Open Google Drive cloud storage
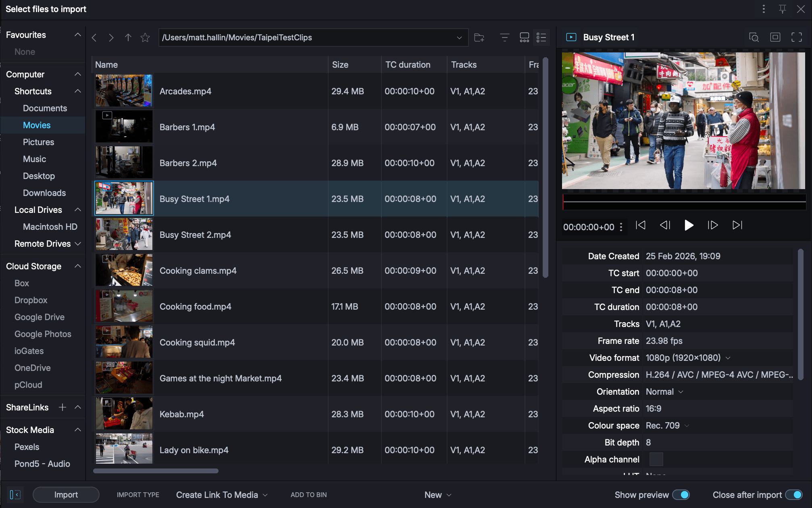Image resolution: width=812 pixels, height=508 pixels. (x=40, y=317)
